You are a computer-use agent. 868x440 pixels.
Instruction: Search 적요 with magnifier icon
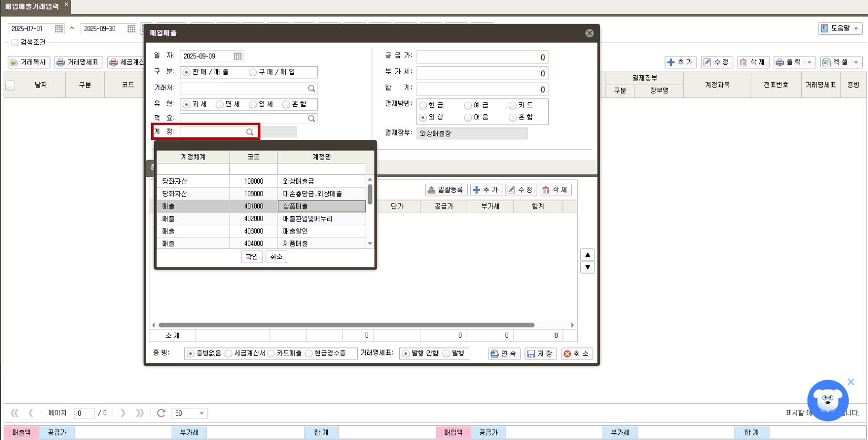311,118
